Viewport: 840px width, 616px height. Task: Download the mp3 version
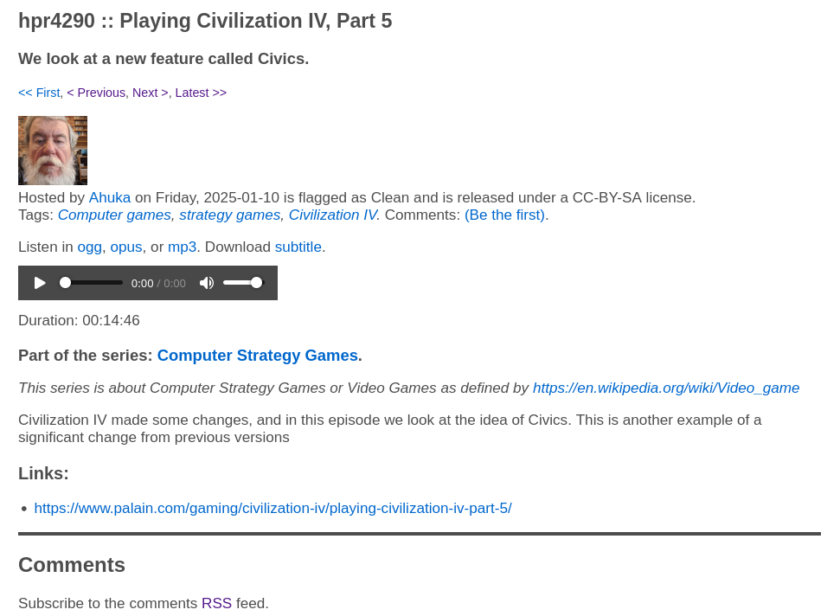(183, 247)
